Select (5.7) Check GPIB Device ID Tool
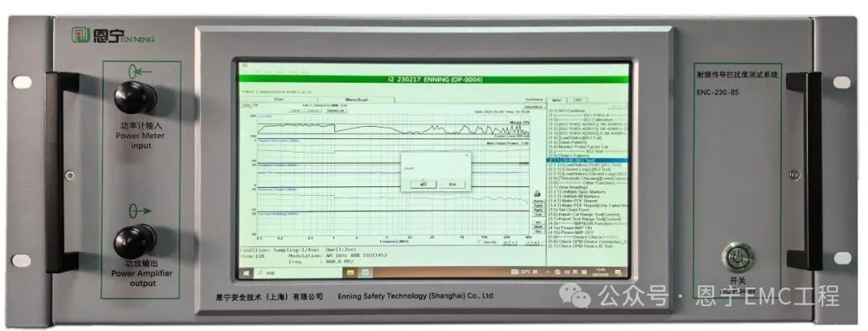The width and height of the screenshot is (868, 331). (x=580, y=246)
